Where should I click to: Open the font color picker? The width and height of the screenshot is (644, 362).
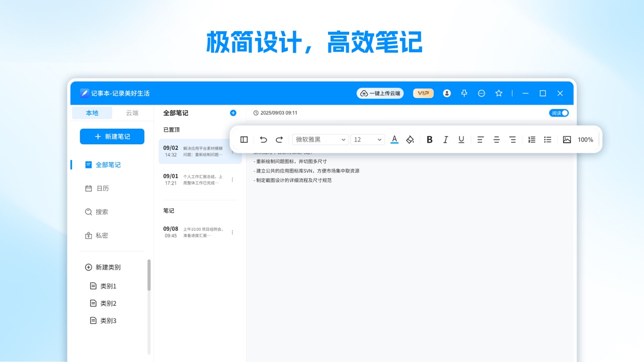point(394,139)
